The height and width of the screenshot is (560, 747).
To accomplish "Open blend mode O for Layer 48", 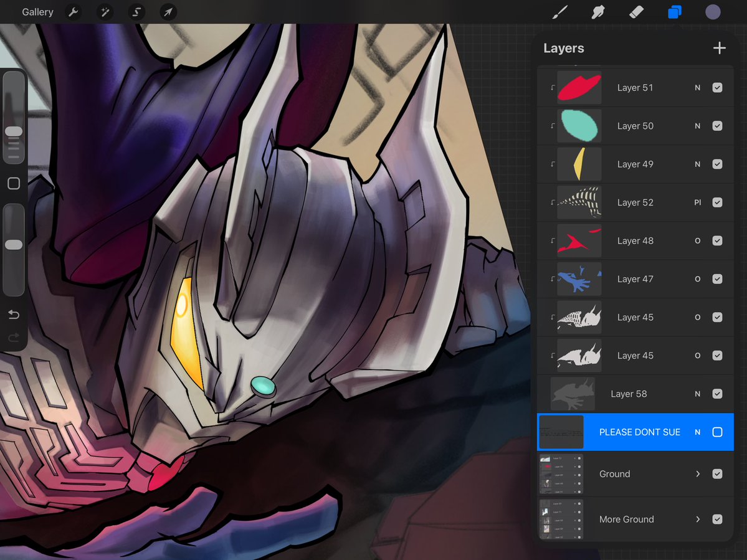I will 697,241.
